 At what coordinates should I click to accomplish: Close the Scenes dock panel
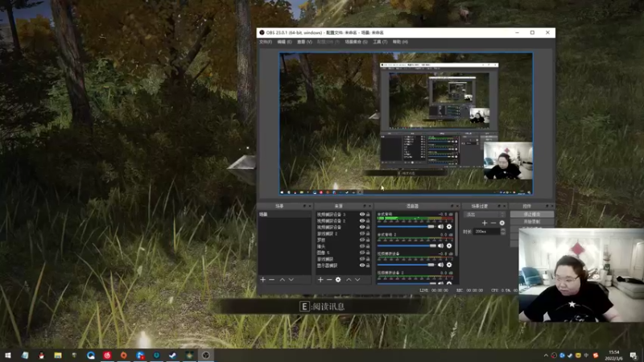[x=310, y=206]
